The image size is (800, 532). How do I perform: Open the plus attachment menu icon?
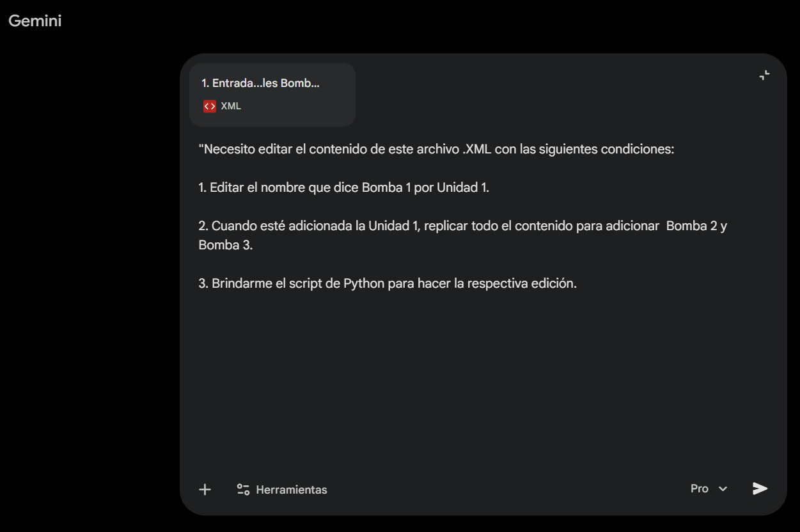click(x=205, y=490)
